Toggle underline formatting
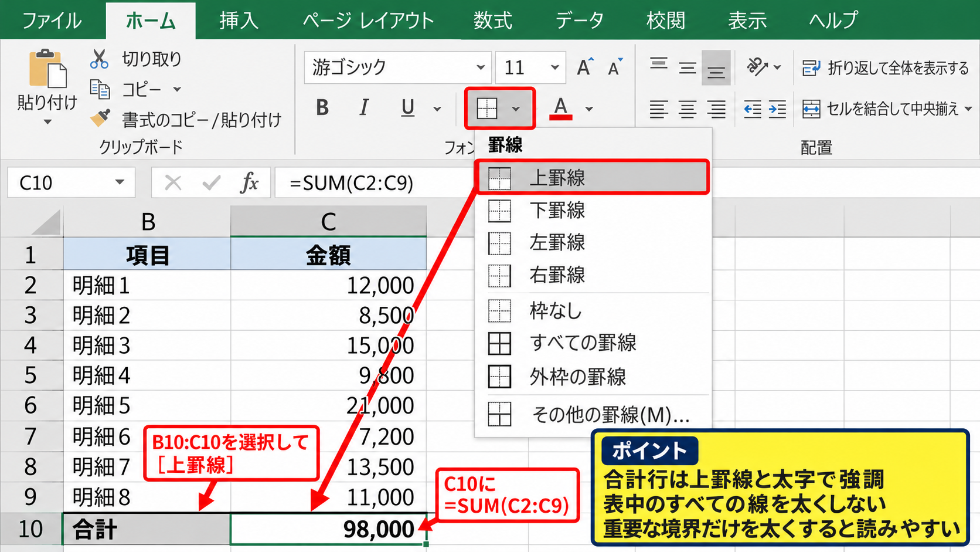This screenshot has width=980, height=552. tap(408, 108)
